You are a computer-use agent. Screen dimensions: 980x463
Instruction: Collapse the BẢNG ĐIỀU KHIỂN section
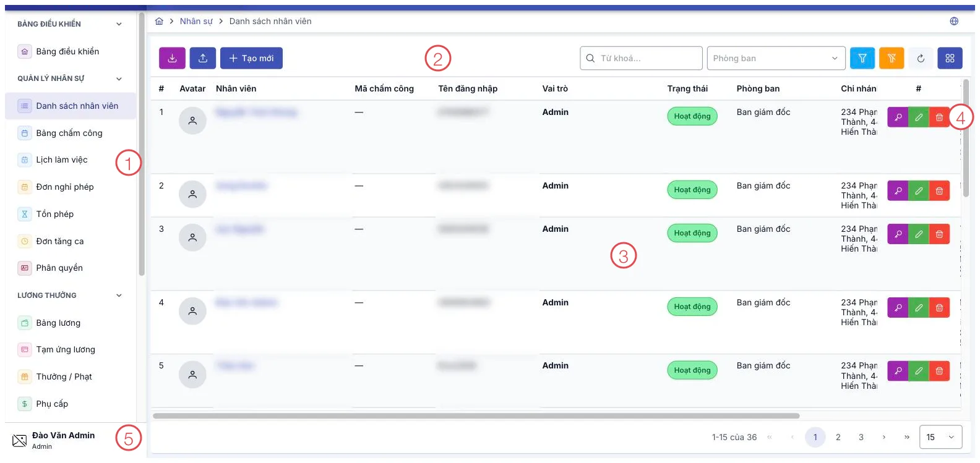[x=119, y=24]
